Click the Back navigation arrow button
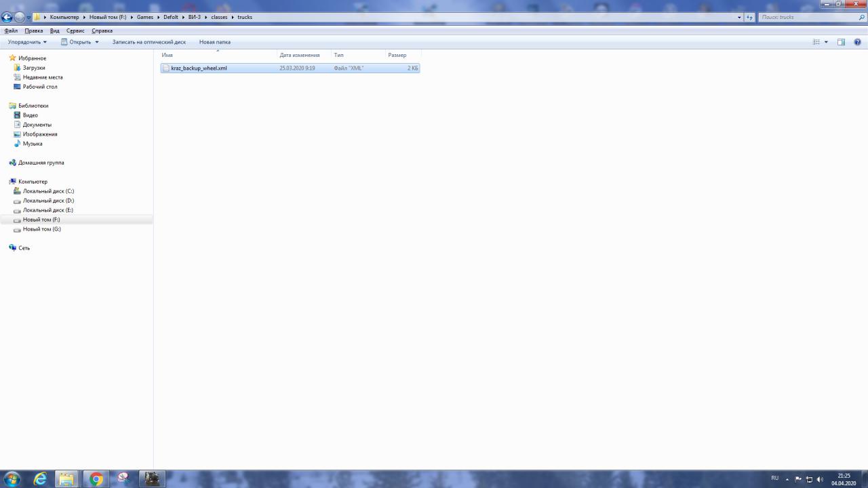This screenshot has width=868, height=488. (x=7, y=17)
